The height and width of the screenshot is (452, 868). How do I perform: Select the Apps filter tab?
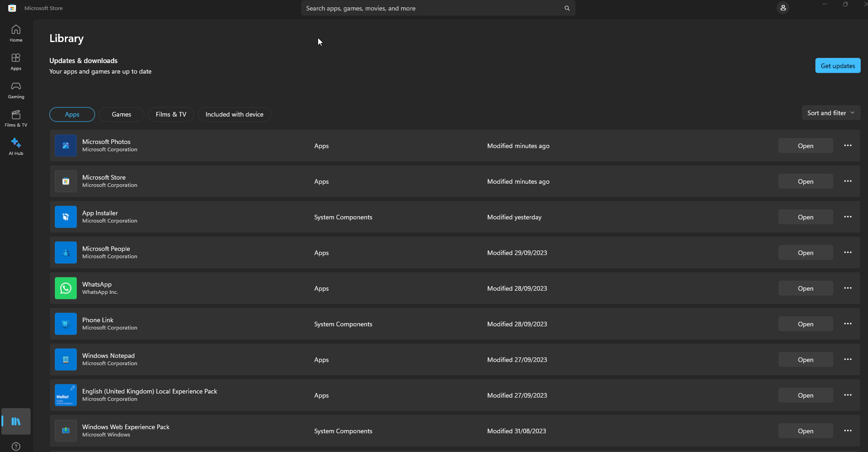click(72, 114)
